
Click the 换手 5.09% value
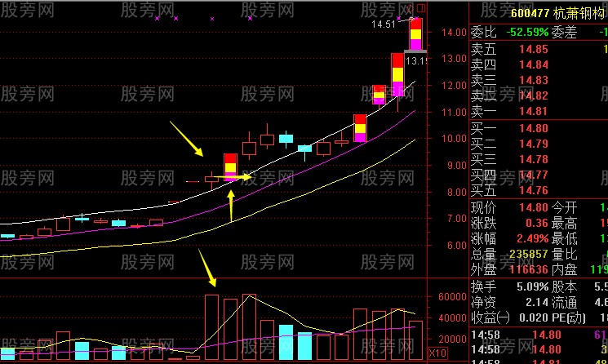coord(532,286)
